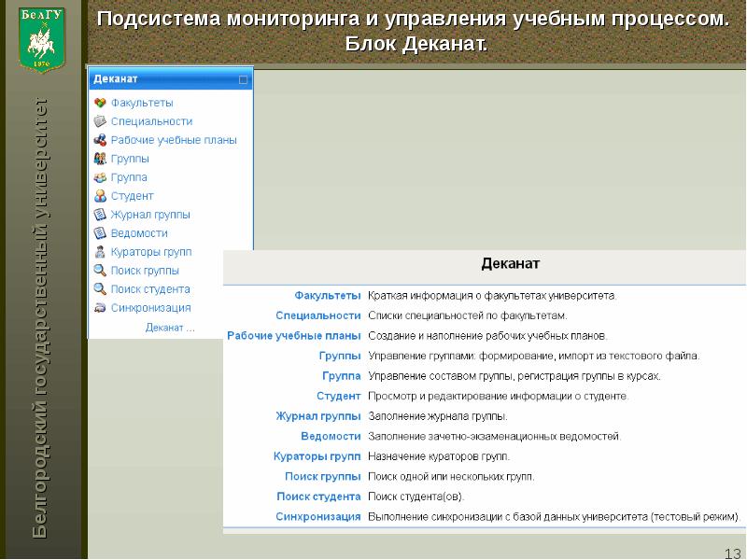Collapse the Деканат block using header square

tap(243, 80)
